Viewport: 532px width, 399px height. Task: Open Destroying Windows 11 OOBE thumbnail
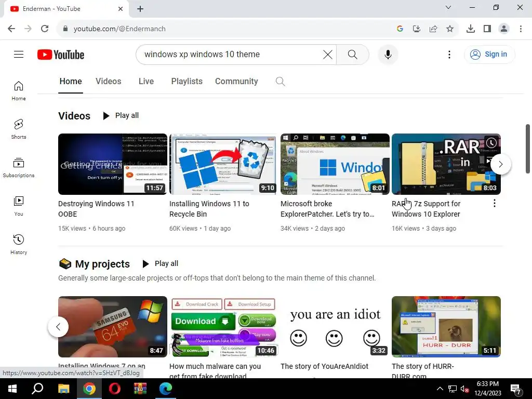coord(113,164)
